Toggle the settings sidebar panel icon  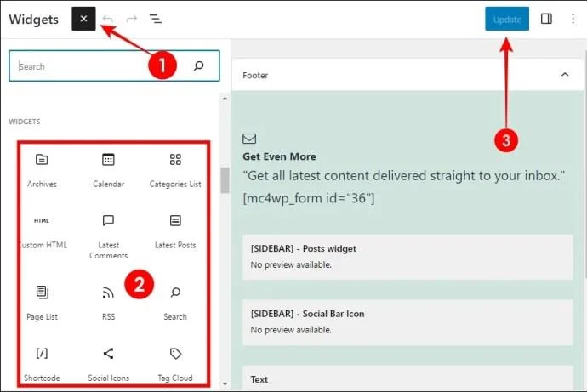546,19
